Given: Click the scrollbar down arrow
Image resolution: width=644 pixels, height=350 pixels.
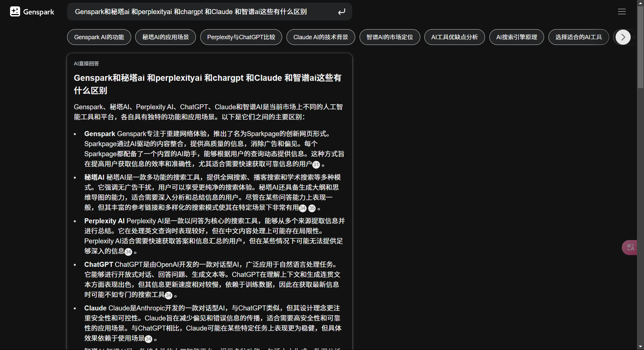Looking at the screenshot, I should [x=640, y=346].
